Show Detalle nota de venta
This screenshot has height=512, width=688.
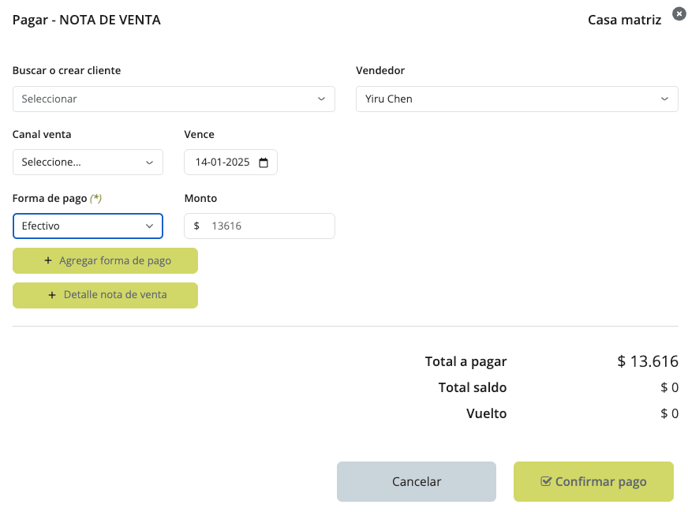105,295
